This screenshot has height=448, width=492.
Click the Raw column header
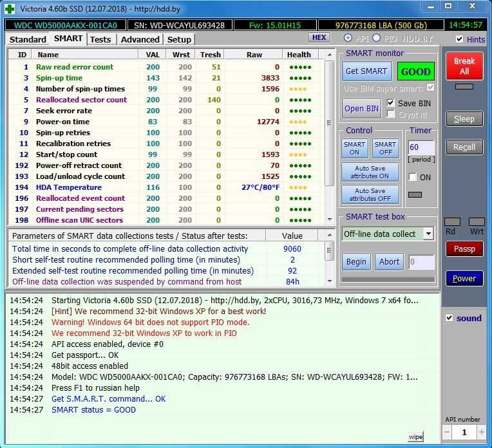point(254,55)
